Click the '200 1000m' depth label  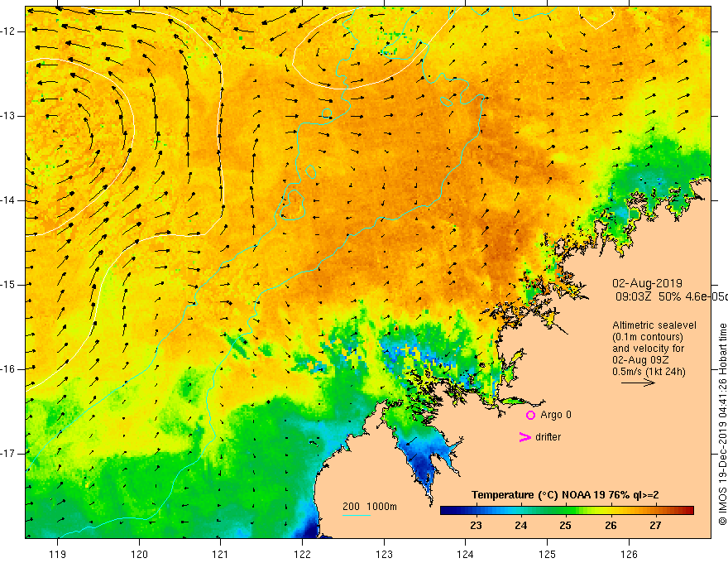pos(370,507)
